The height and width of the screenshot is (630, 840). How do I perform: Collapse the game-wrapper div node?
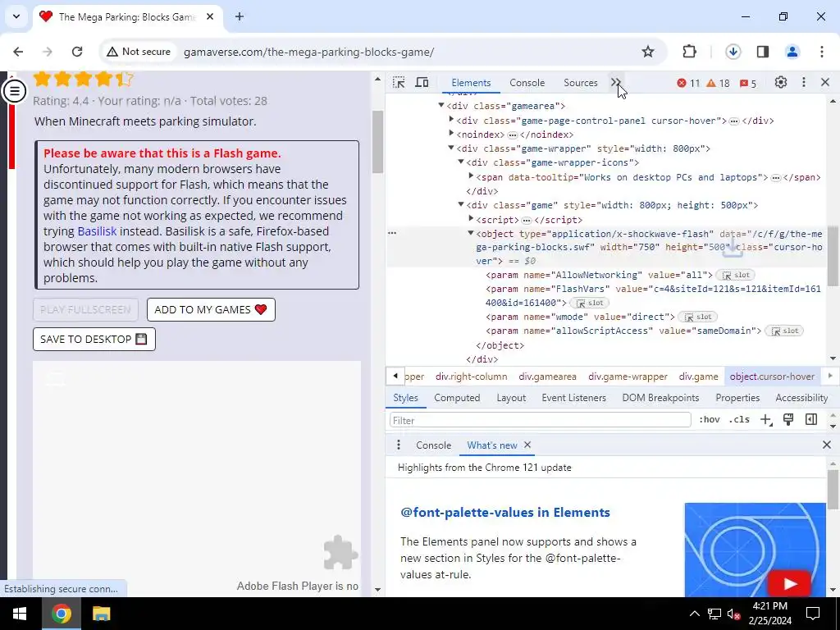pyautogui.click(x=451, y=148)
